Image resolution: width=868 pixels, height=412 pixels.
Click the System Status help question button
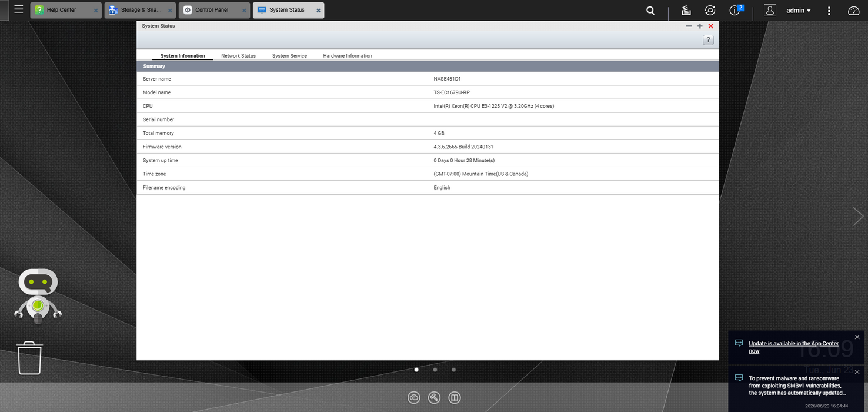tap(708, 40)
